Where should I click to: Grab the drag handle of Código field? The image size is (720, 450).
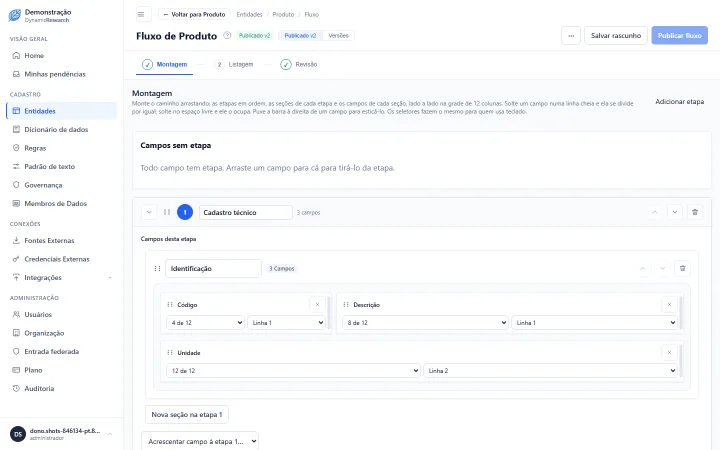point(170,304)
